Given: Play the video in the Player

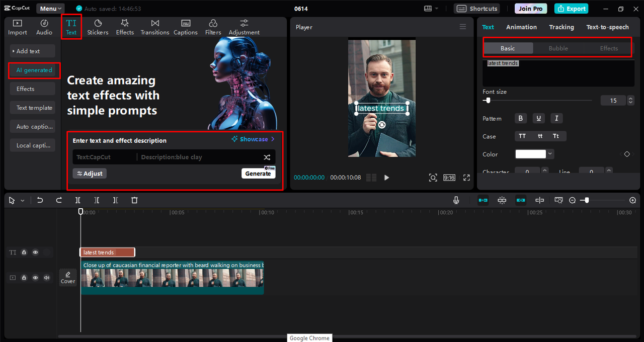Looking at the screenshot, I should tap(386, 178).
